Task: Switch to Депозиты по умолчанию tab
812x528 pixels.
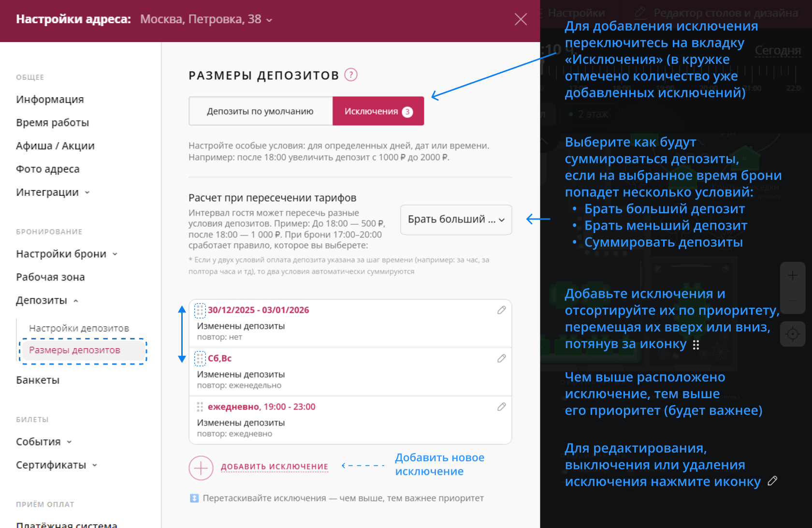Action: tap(260, 111)
